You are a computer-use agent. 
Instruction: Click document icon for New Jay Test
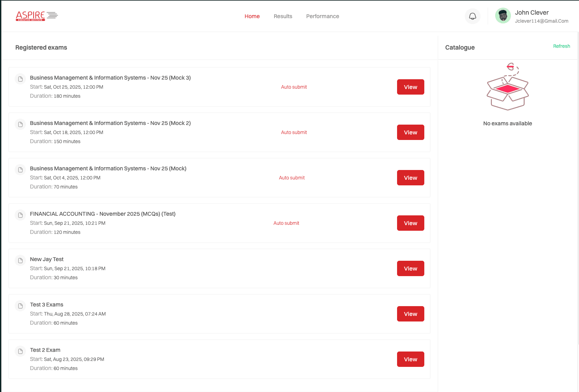click(21, 260)
